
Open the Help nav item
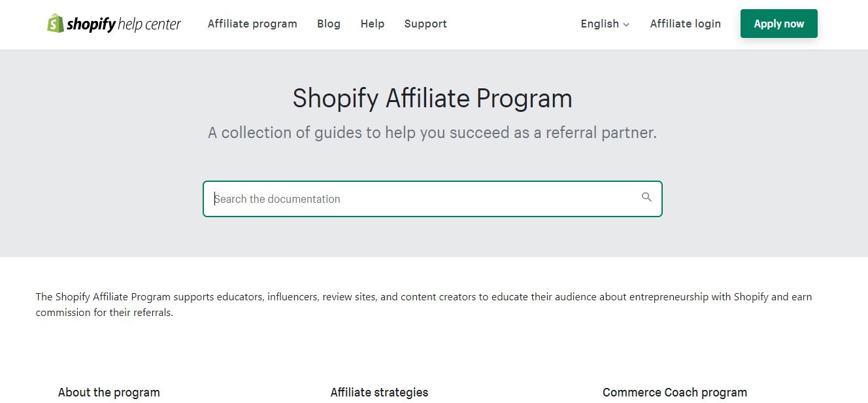373,24
